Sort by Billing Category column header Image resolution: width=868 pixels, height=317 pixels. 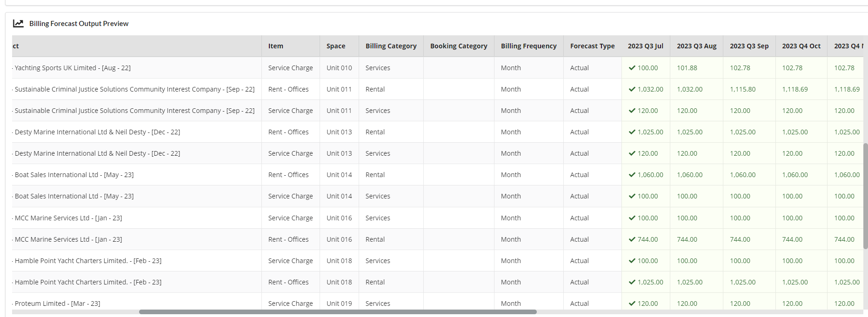[x=391, y=46]
